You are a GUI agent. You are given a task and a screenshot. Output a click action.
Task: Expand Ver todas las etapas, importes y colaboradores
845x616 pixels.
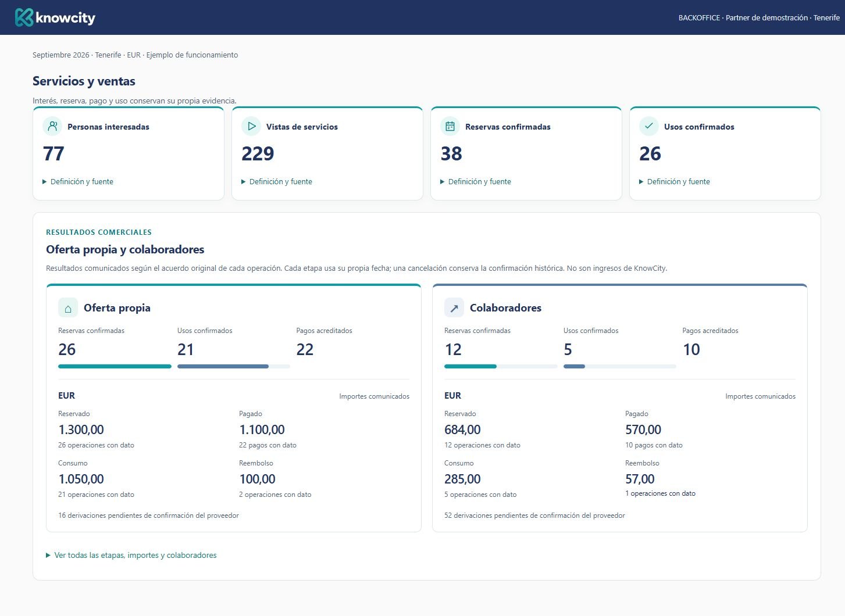[x=131, y=556]
